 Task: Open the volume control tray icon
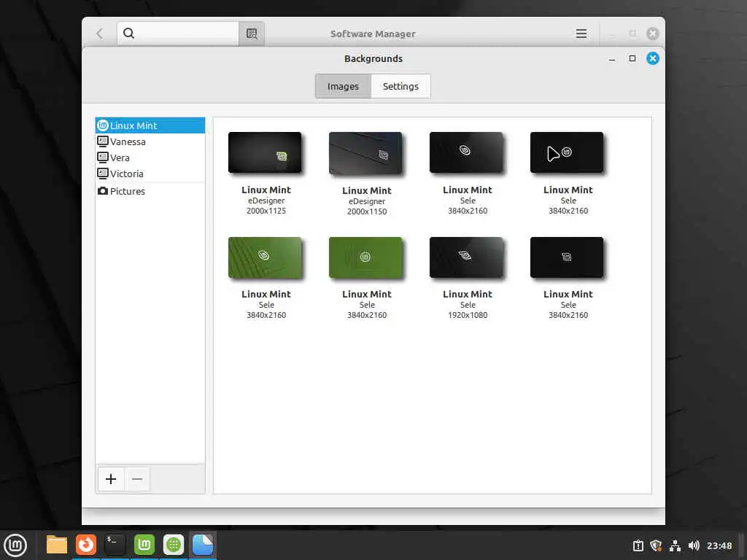click(694, 545)
